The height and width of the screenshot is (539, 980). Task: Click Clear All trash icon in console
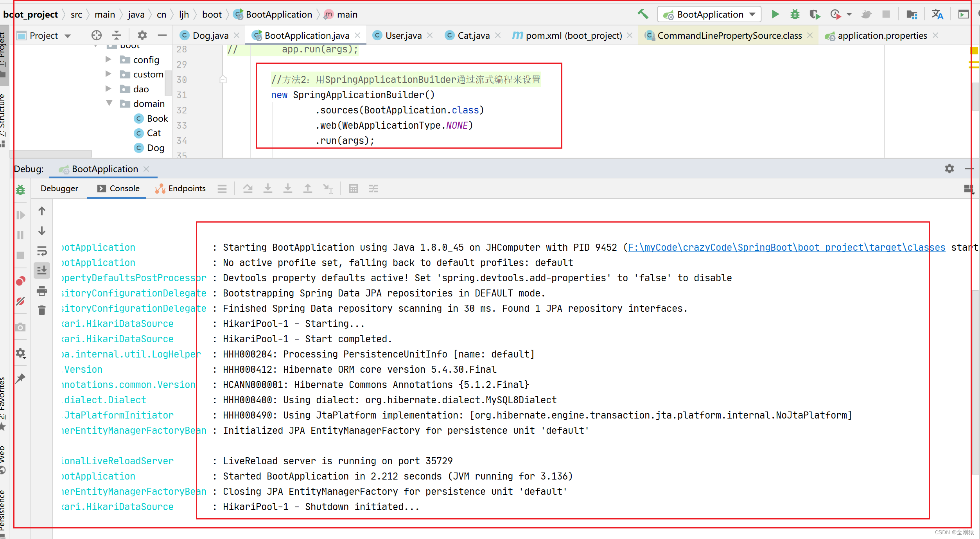coord(42,311)
